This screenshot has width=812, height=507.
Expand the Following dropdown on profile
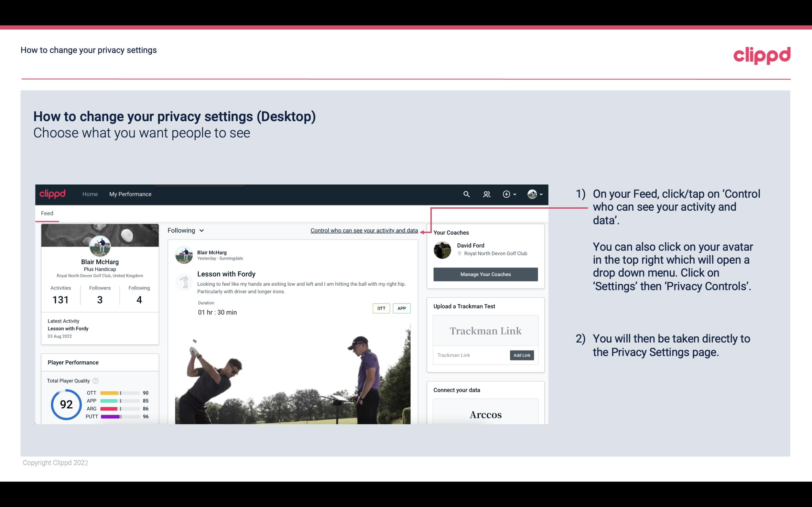(x=185, y=230)
